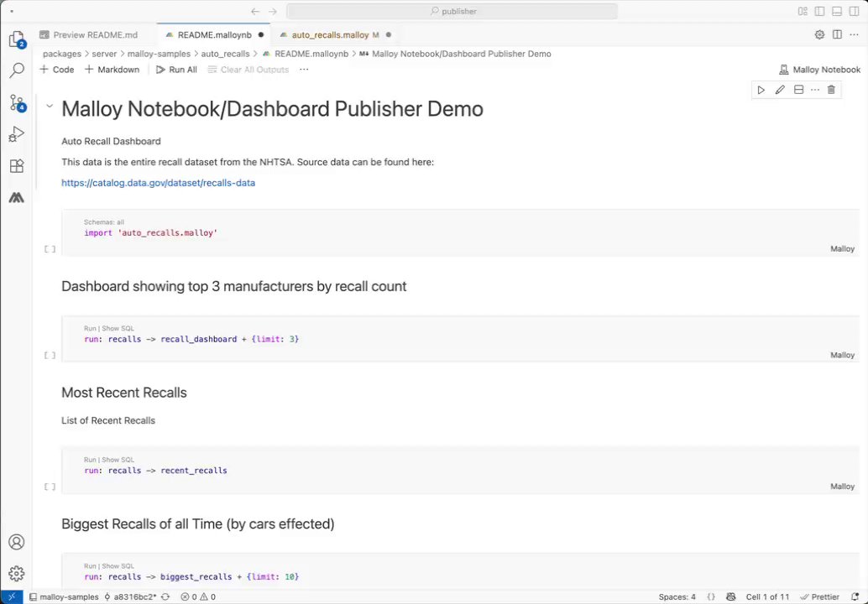Switch to the auto_recalls.malloy tab
This screenshot has width=868, height=604.
330,35
